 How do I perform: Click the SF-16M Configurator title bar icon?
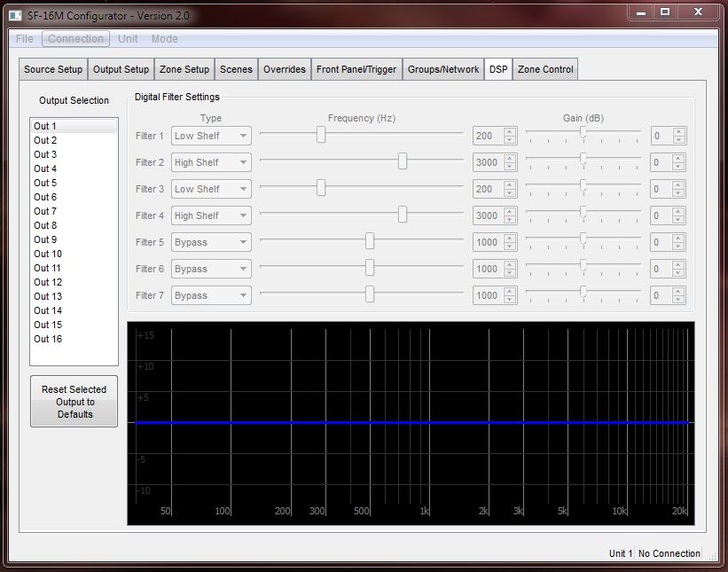point(15,16)
